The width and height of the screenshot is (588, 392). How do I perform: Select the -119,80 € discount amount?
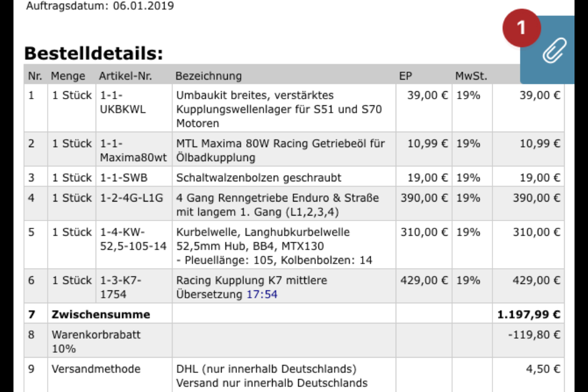(x=534, y=335)
